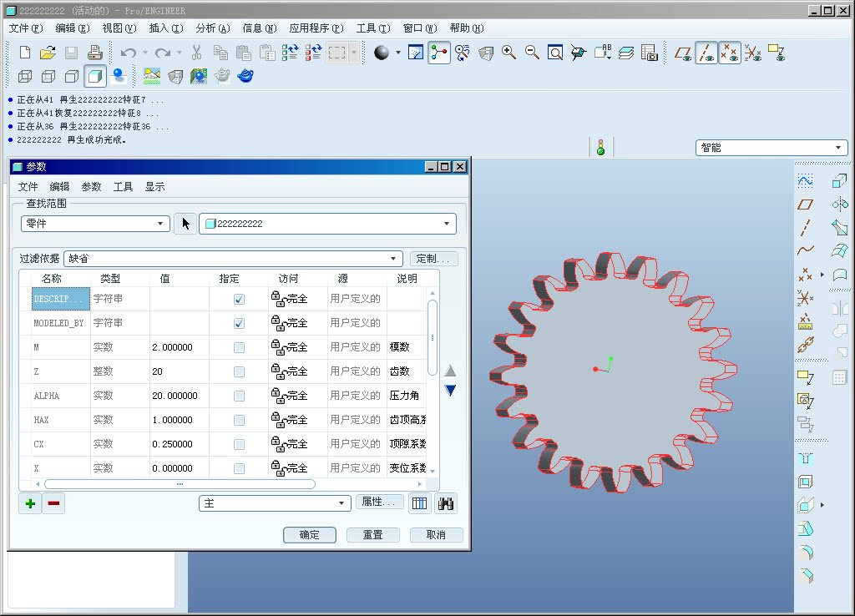
Task: Uncheck designate box for MODELED_BY row
Action: [239, 323]
